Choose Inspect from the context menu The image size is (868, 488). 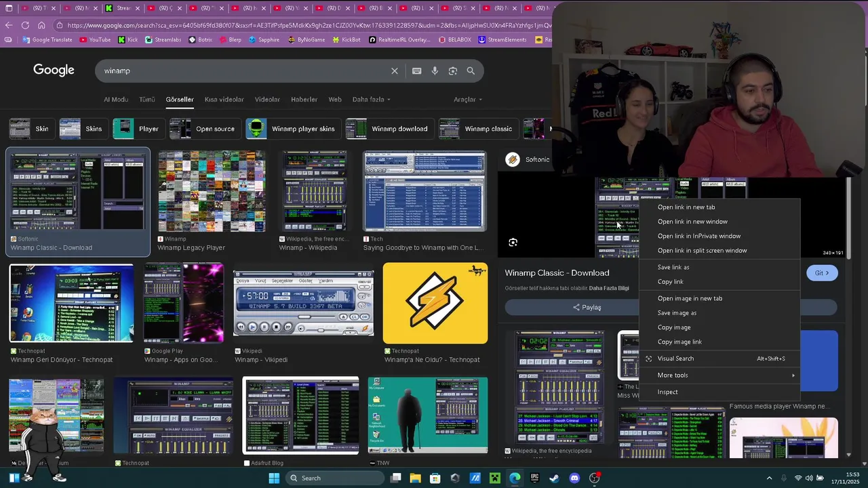tap(719, 392)
